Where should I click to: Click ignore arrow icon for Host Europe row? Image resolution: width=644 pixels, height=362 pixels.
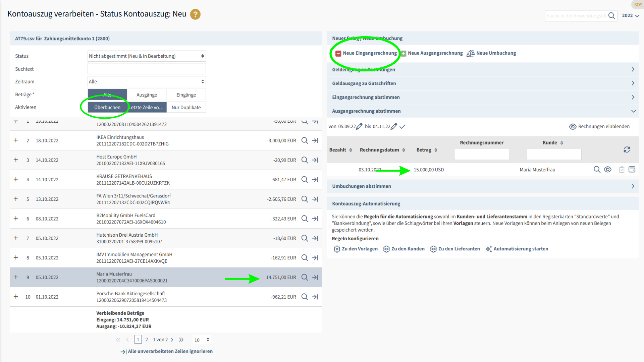click(x=315, y=160)
